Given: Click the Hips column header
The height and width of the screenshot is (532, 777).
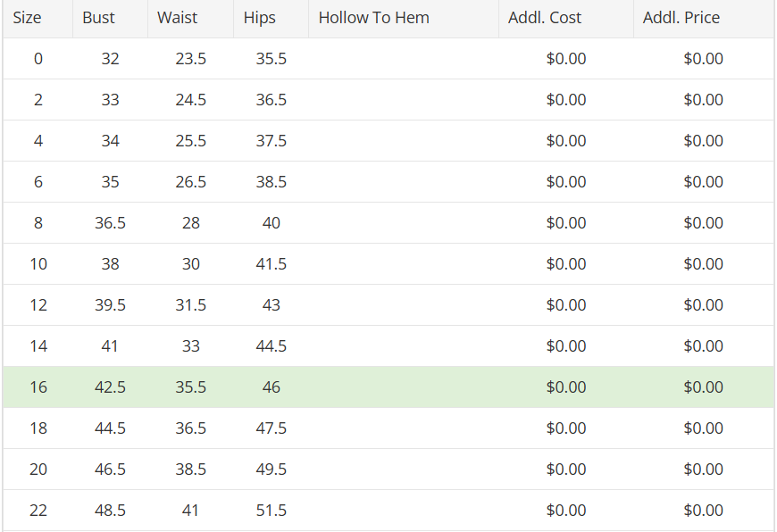Looking at the screenshot, I should 260,18.
